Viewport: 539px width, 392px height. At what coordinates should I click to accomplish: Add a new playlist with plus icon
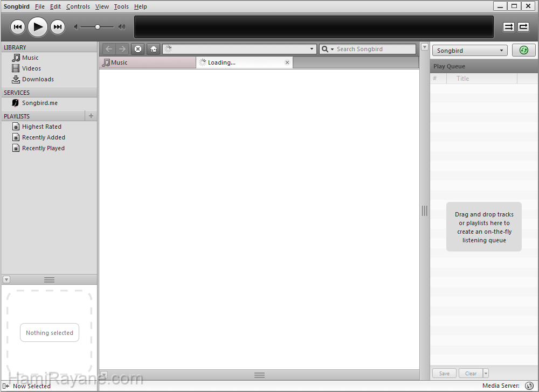[x=91, y=116]
